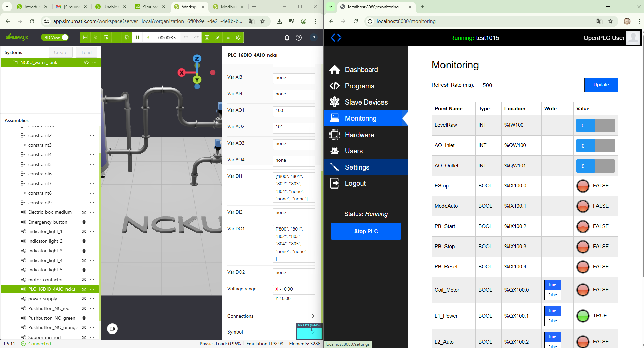Click the notifications bell icon

(x=287, y=38)
